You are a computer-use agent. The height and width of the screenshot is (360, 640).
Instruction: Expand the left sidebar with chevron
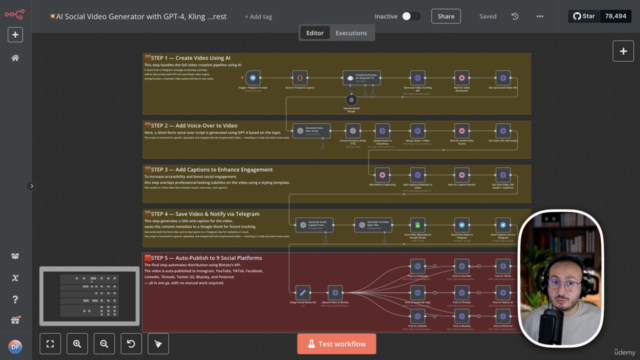tap(31, 186)
